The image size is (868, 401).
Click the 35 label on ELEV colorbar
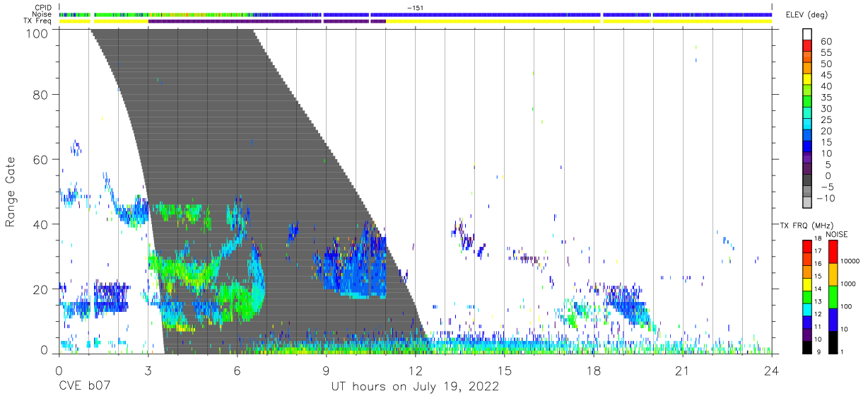coord(826,98)
